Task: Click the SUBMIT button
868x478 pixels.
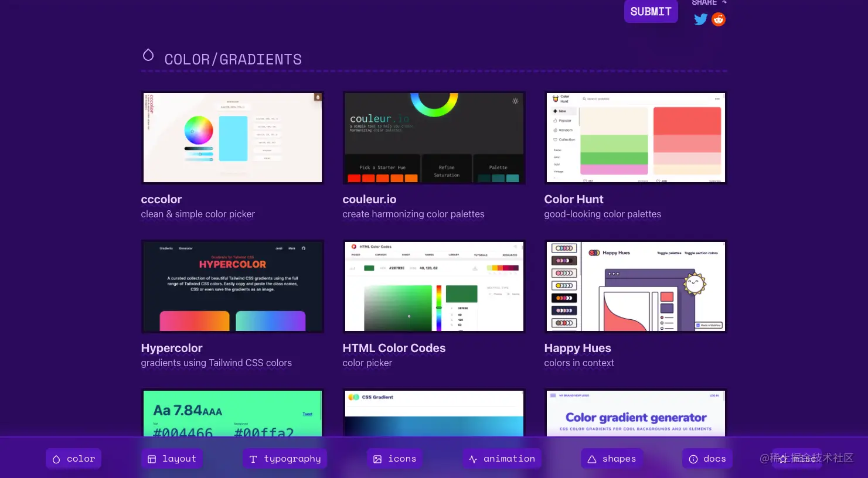Action: click(651, 11)
